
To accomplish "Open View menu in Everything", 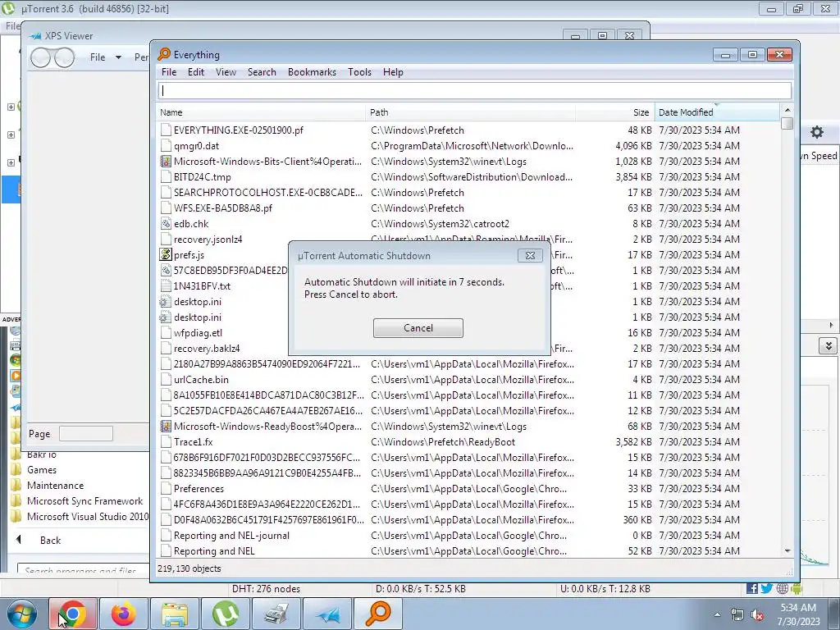I will (226, 72).
